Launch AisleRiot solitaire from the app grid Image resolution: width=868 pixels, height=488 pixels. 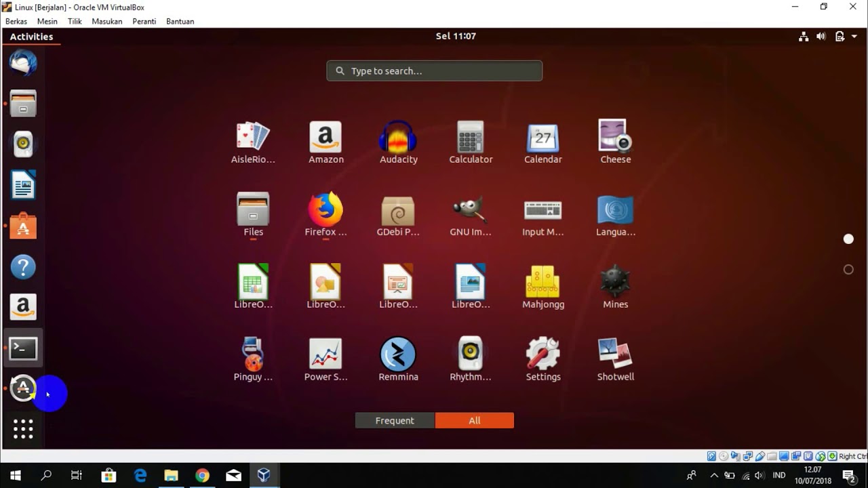(x=253, y=143)
